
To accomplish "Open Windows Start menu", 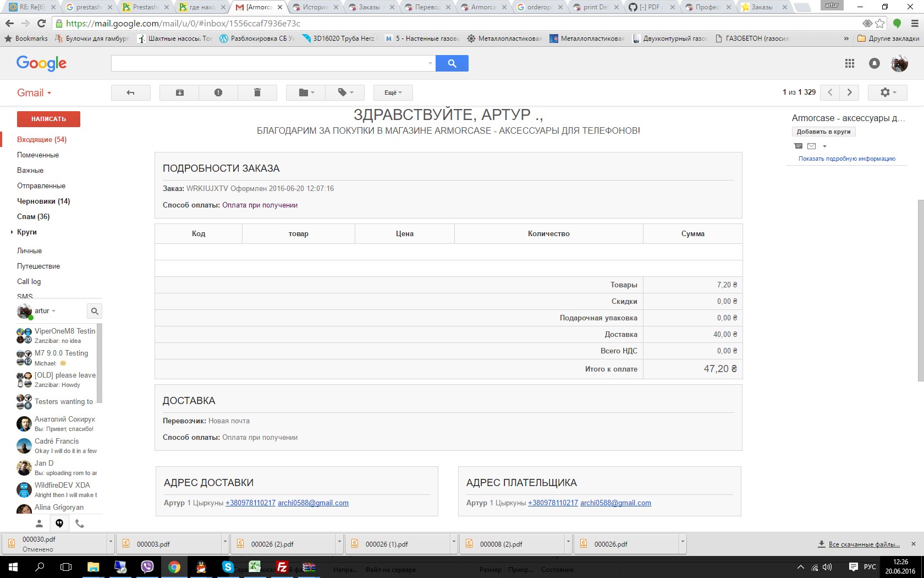I will point(13,566).
